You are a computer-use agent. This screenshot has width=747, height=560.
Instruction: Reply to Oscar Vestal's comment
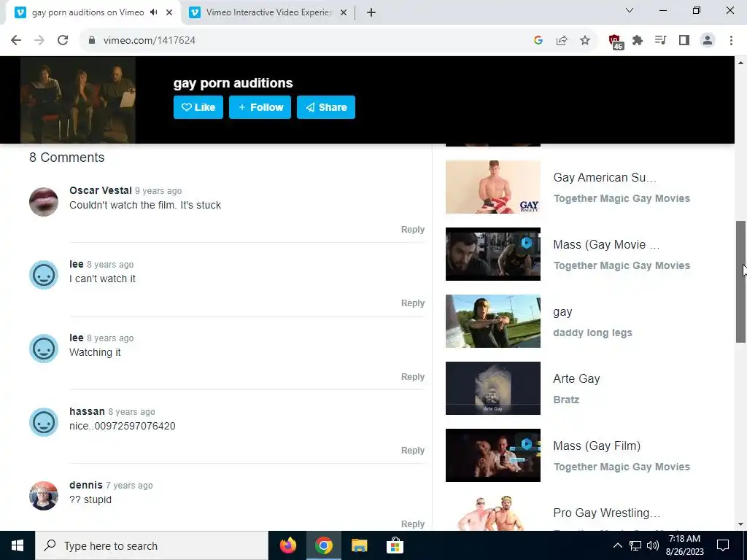[413, 230]
